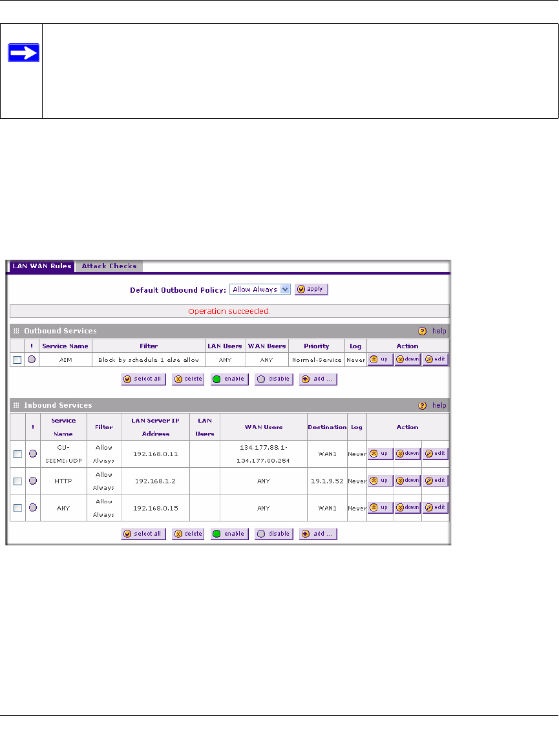Click the 'Operation succeeded.' status message
This screenshot has width=559, height=756.
pos(229,311)
